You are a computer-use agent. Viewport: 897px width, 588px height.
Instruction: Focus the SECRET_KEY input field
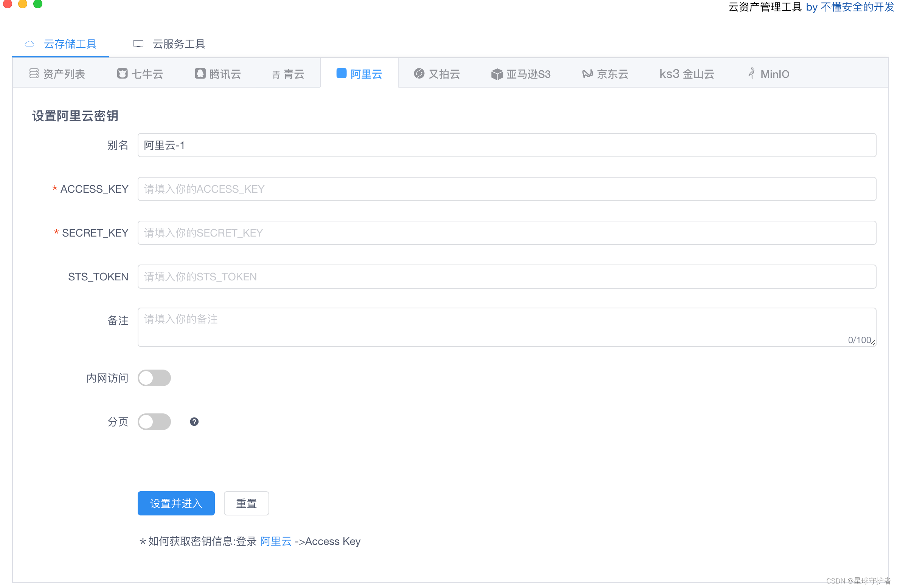(x=507, y=233)
